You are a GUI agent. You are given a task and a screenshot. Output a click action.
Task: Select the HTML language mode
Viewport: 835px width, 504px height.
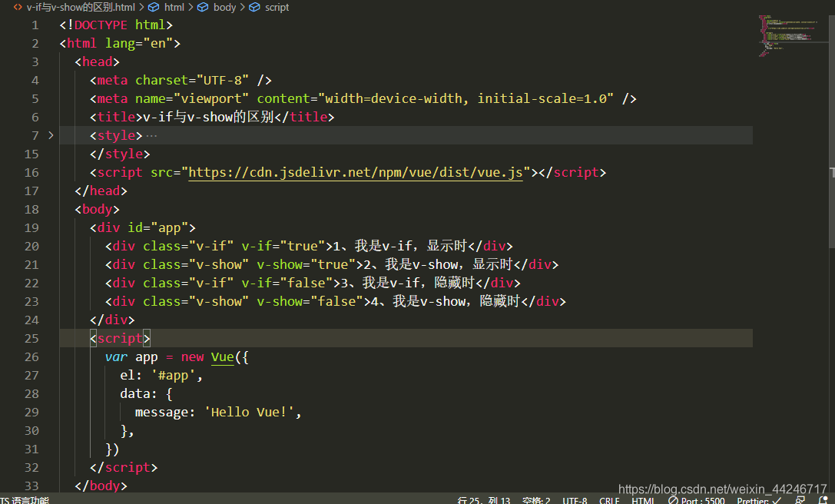click(x=643, y=500)
